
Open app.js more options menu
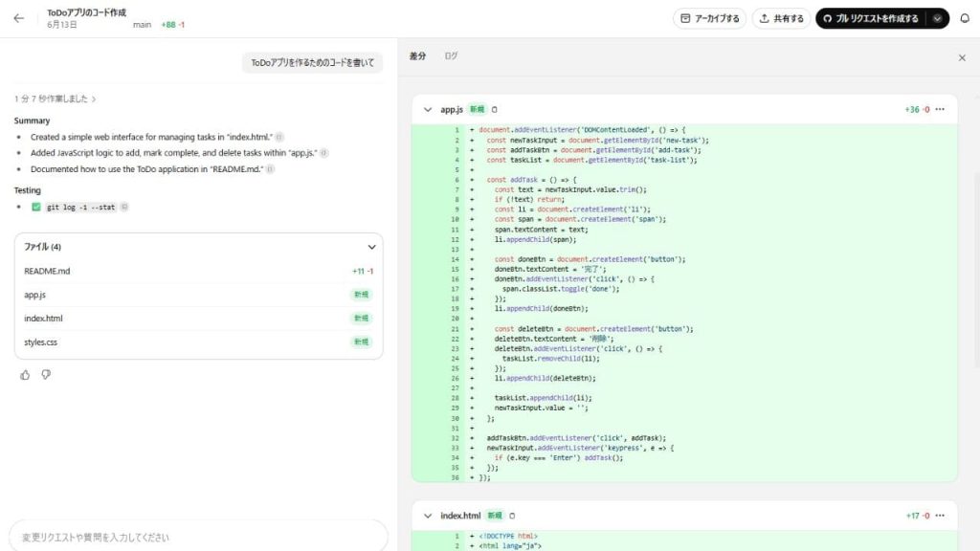pos(940,109)
